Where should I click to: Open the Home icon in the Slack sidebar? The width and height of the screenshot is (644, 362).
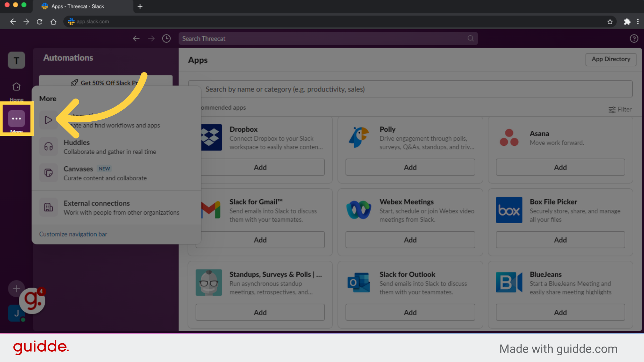pos(16,86)
